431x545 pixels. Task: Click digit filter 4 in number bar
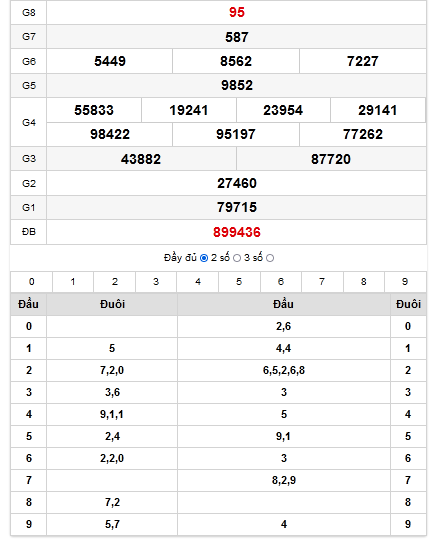[x=198, y=282]
